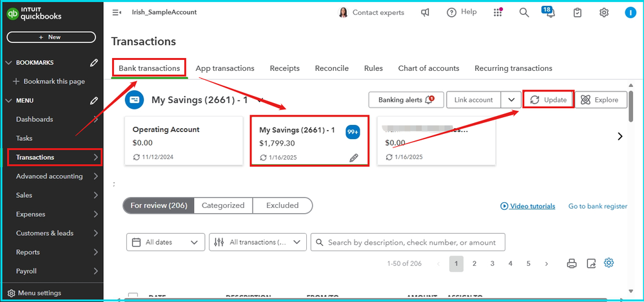Go to page 5 of transactions

[529, 264]
